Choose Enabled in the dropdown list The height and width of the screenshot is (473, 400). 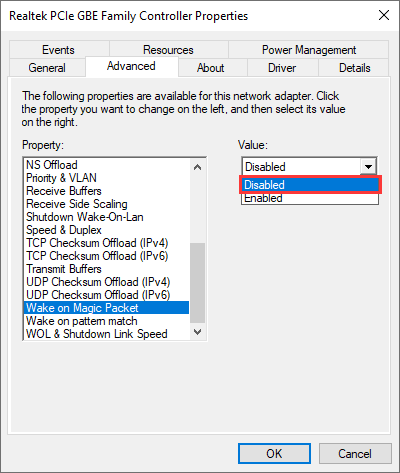coord(310,198)
